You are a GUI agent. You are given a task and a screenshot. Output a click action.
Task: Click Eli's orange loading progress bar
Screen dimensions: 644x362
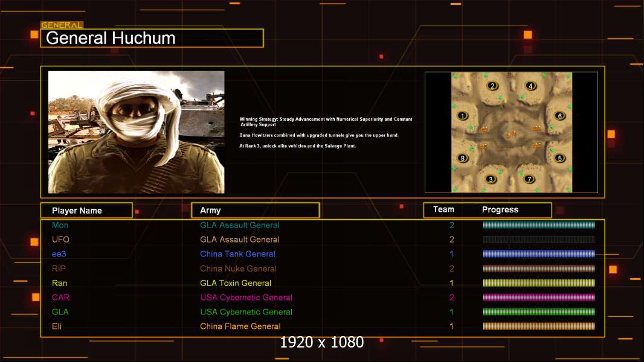coord(539,326)
